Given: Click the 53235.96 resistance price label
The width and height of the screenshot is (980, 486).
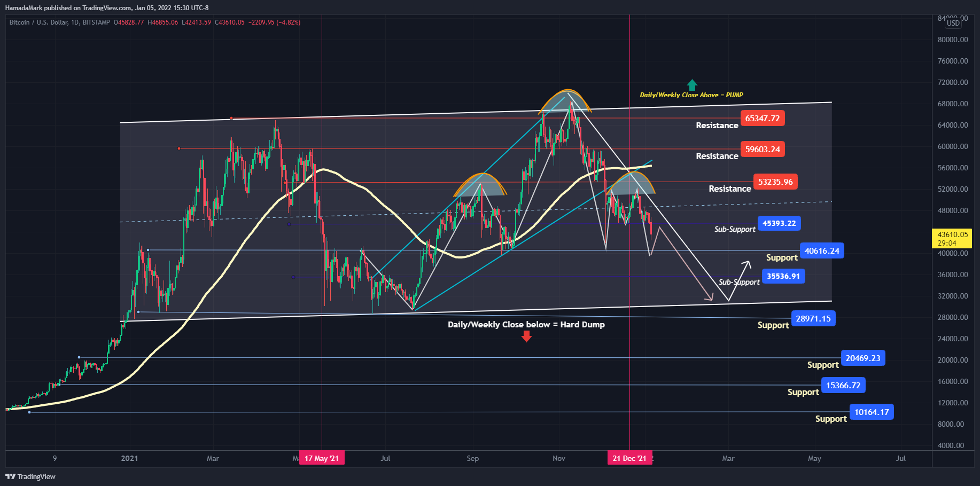Looking at the screenshot, I should [775, 182].
